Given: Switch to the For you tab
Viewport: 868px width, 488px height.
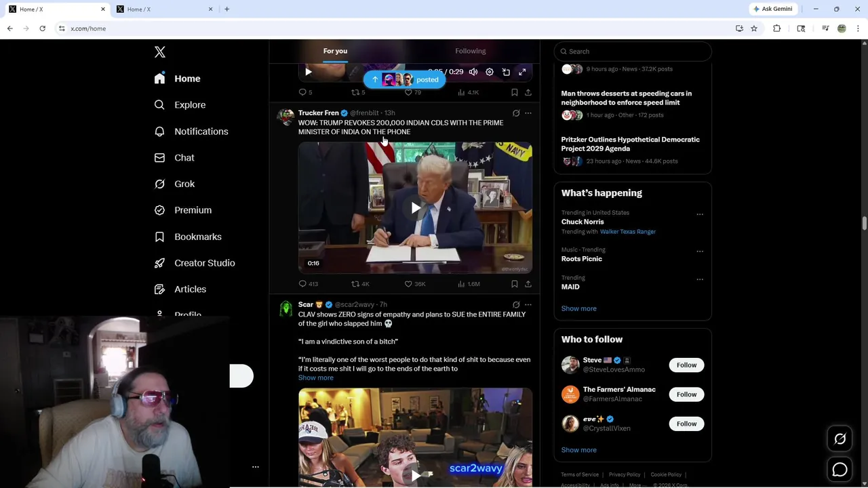Looking at the screenshot, I should 335,51.
